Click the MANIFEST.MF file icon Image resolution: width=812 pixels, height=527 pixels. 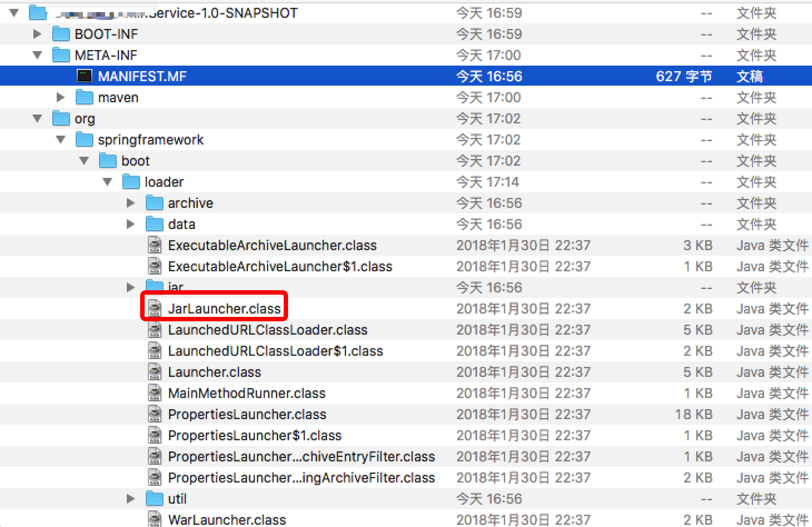84,76
